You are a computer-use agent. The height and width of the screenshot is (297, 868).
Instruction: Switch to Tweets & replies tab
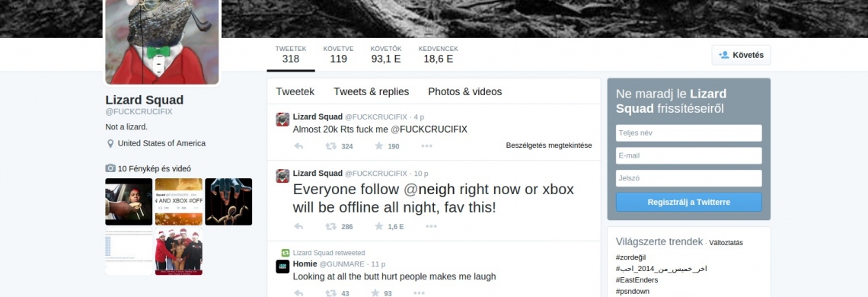pos(372,92)
